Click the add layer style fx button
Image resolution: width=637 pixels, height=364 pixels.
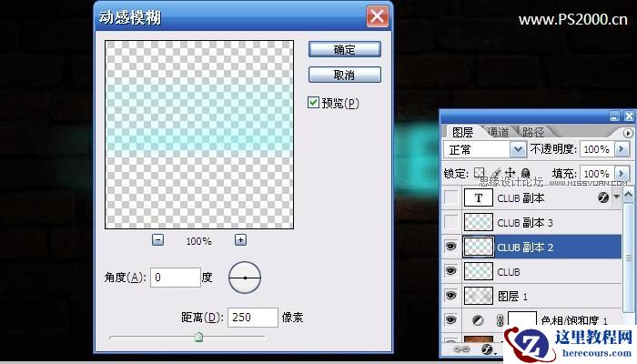click(487, 349)
